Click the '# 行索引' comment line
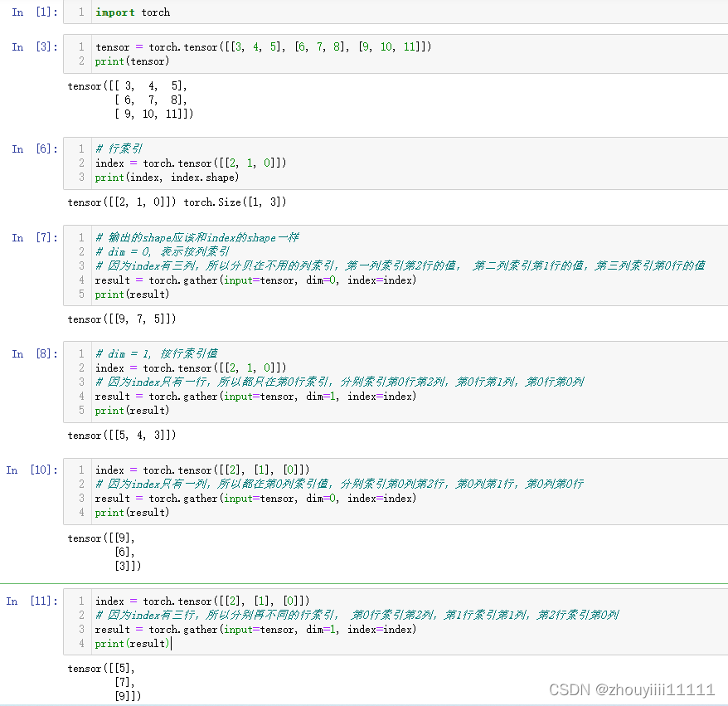 (x=119, y=149)
